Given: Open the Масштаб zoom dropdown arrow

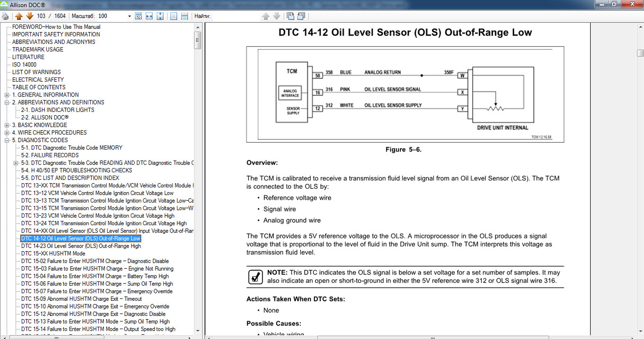Looking at the screenshot, I should [129, 16].
